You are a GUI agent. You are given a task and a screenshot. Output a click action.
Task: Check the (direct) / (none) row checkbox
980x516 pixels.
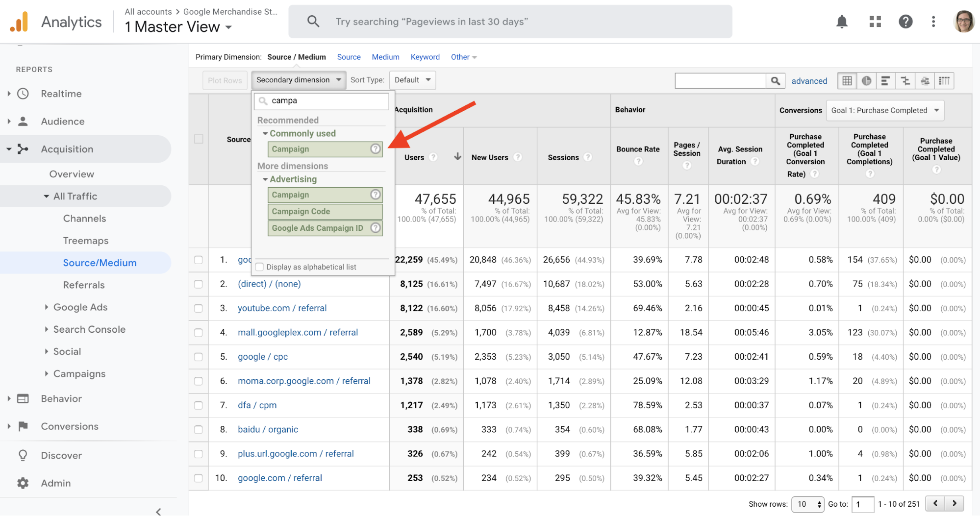coord(199,284)
